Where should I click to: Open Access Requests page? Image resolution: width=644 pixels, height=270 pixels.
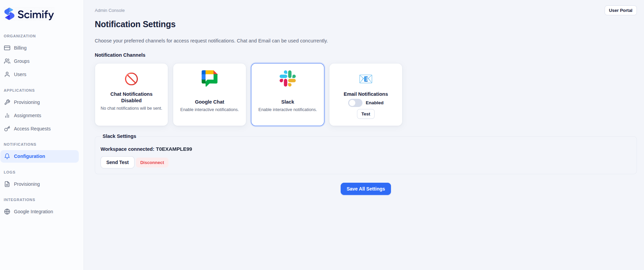pos(39,129)
